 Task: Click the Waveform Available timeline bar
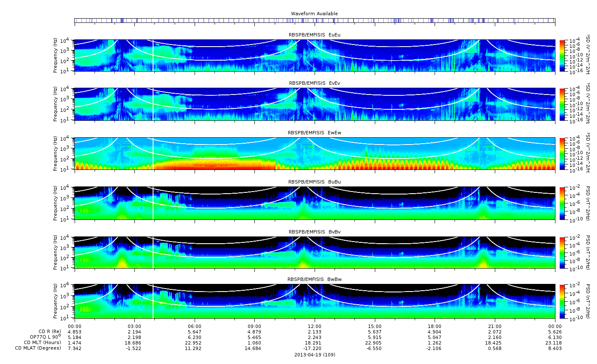pos(315,20)
